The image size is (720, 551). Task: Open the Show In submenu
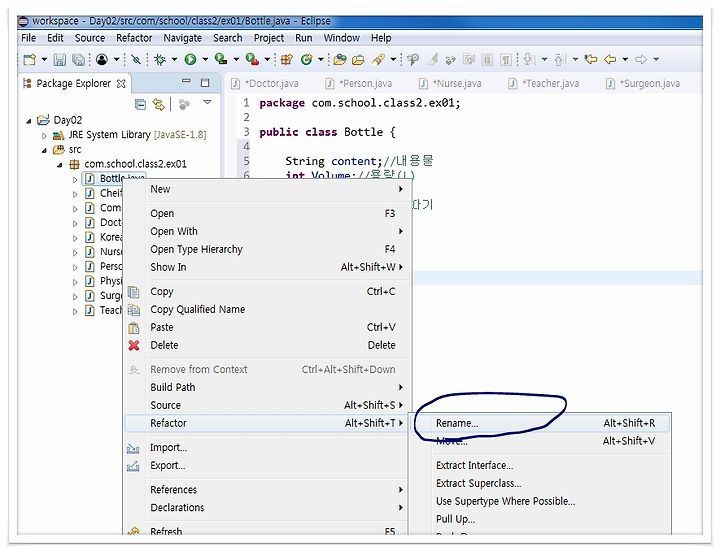pyautogui.click(x=267, y=267)
